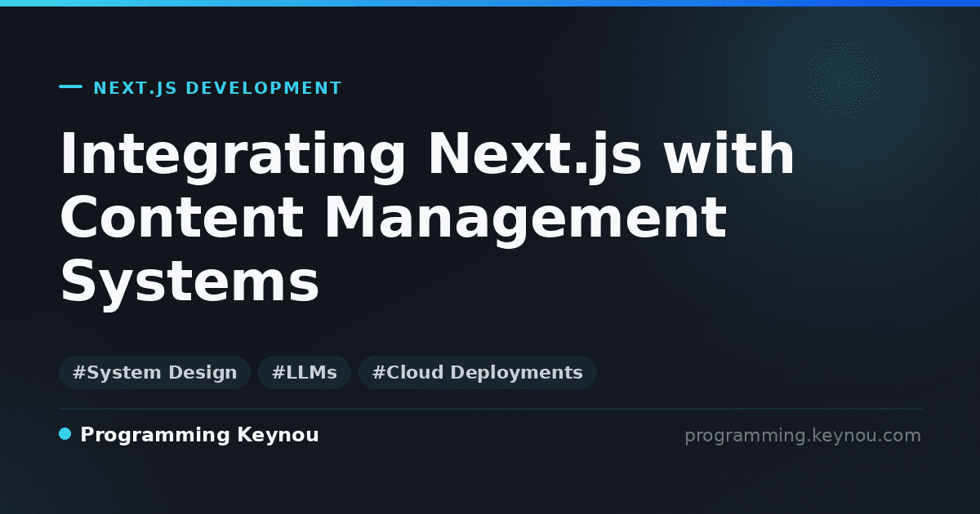Click the cyan dot beside Programming Keynou
Viewport: 980px width, 514px height.
coord(65,434)
